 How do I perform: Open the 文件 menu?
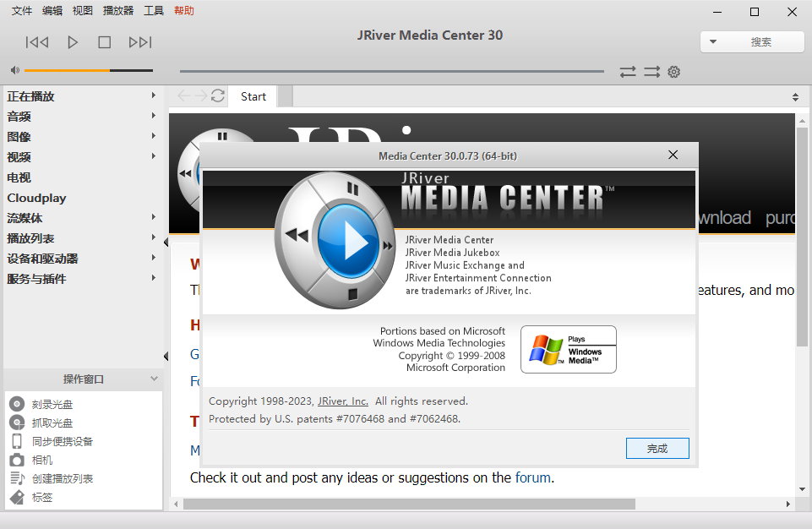(22, 10)
